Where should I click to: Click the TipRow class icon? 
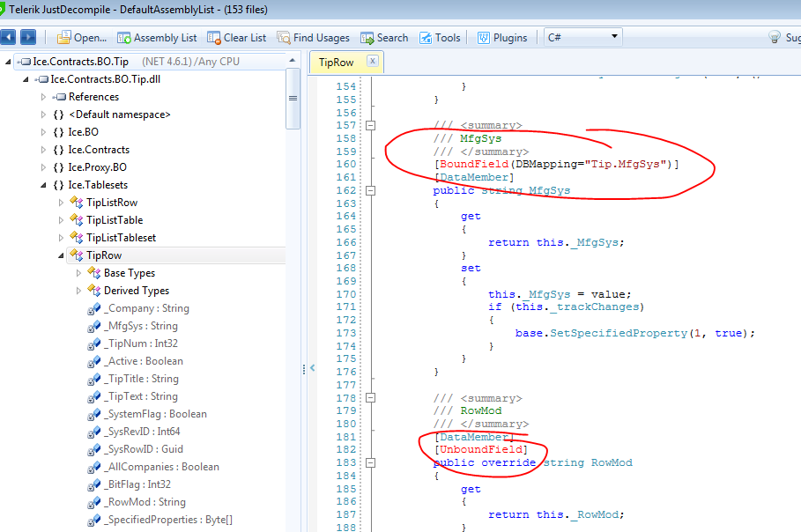click(x=77, y=255)
